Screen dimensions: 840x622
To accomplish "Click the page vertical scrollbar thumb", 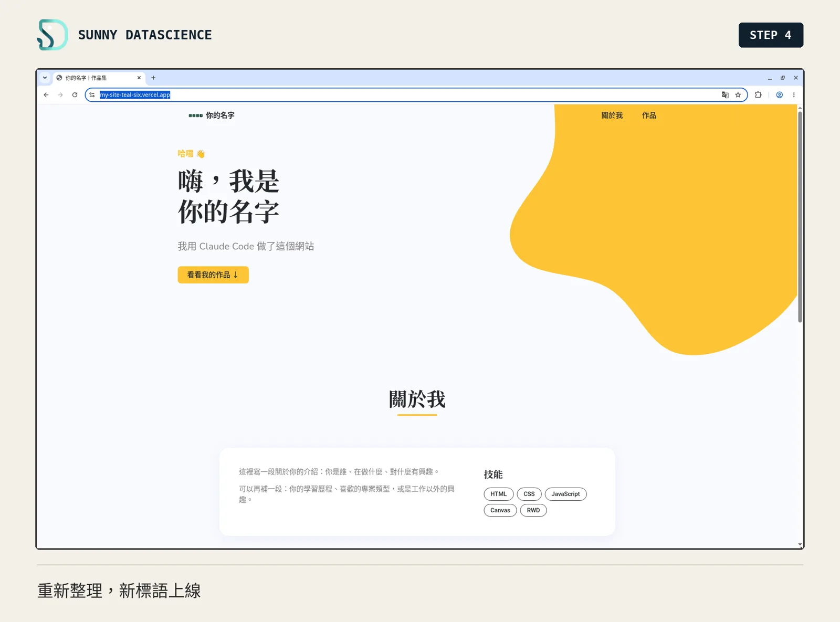I will pos(800,216).
